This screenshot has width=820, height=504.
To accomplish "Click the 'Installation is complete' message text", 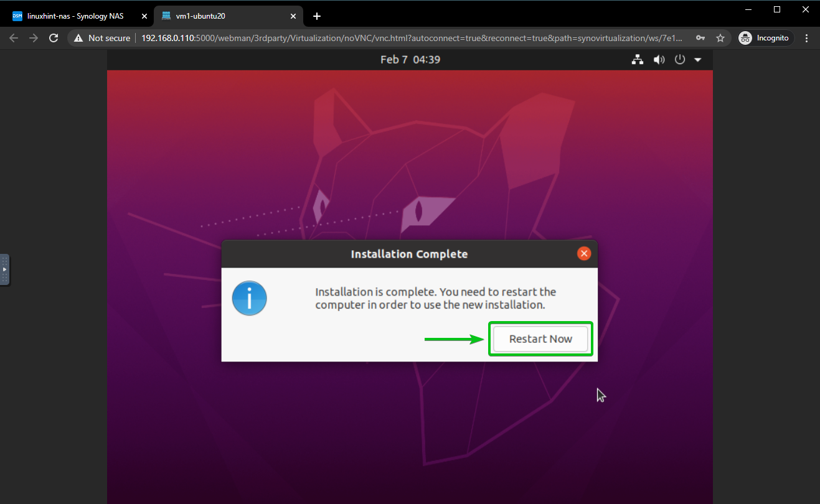I will pos(436,299).
